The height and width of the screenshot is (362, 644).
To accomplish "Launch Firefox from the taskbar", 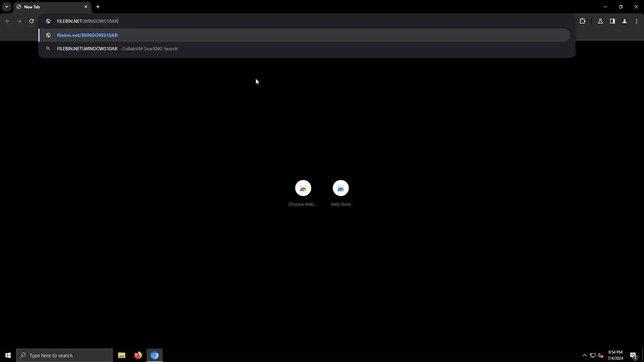I will point(138,355).
